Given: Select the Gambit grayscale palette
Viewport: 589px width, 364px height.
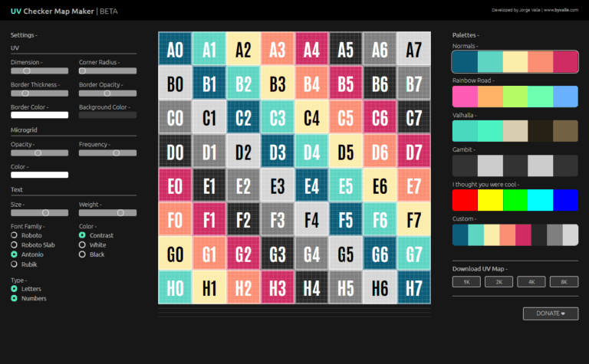Looking at the screenshot, I should click(515, 166).
